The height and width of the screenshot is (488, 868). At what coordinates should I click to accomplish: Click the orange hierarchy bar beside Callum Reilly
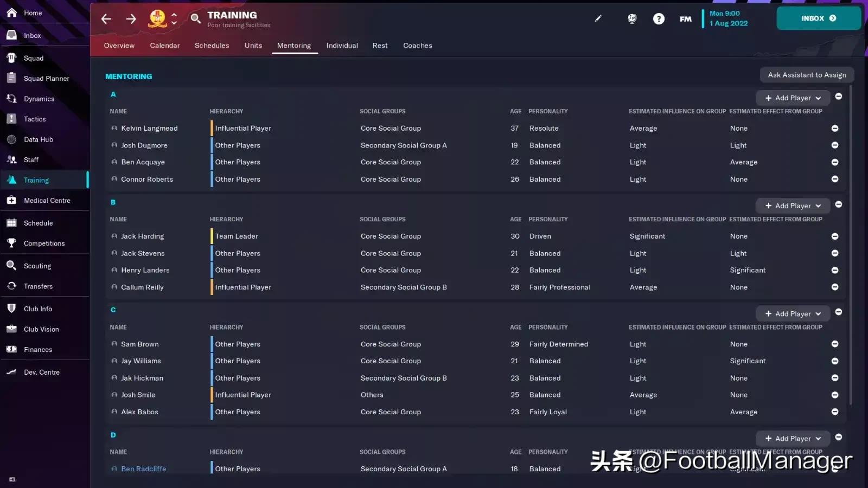pyautogui.click(x=211, y=287)
